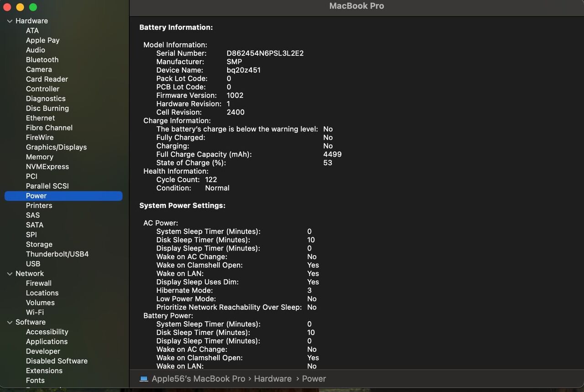
Task: Select Applications under Software
Action: [x=47, y=342]
